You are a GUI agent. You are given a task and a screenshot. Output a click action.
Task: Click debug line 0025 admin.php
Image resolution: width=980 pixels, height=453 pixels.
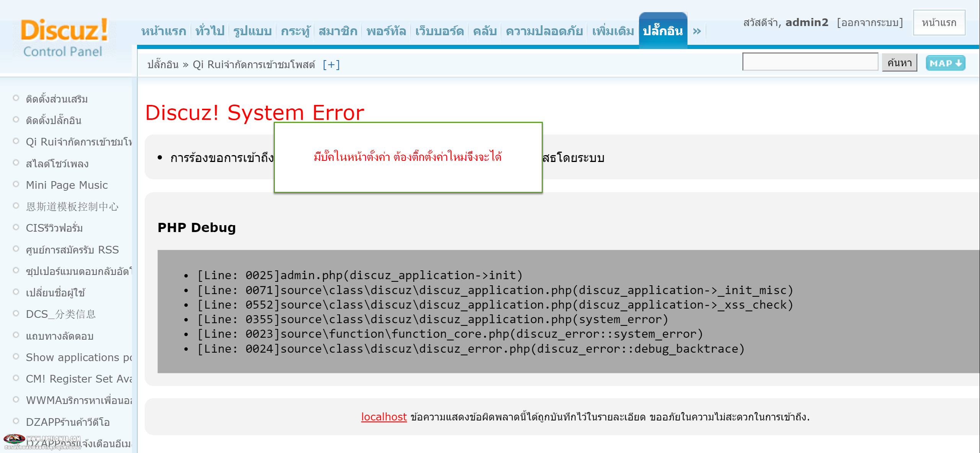360,275
